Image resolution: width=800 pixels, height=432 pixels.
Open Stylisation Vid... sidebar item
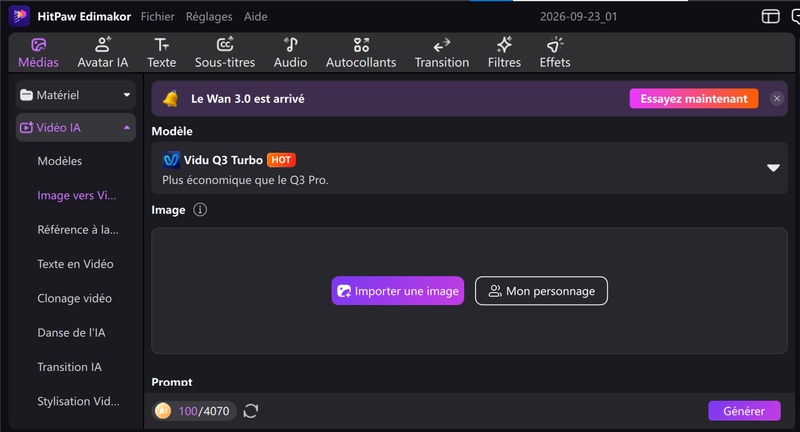78,401
